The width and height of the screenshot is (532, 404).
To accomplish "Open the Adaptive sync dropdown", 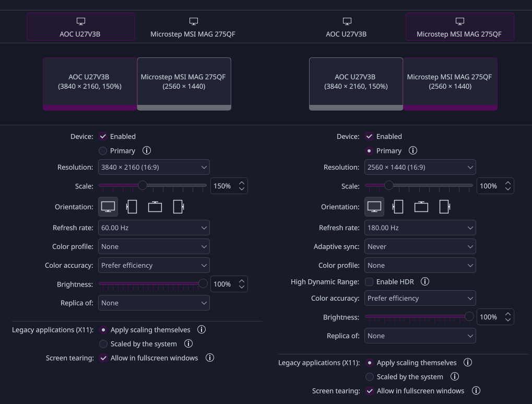I will click(x=420, y=246).
